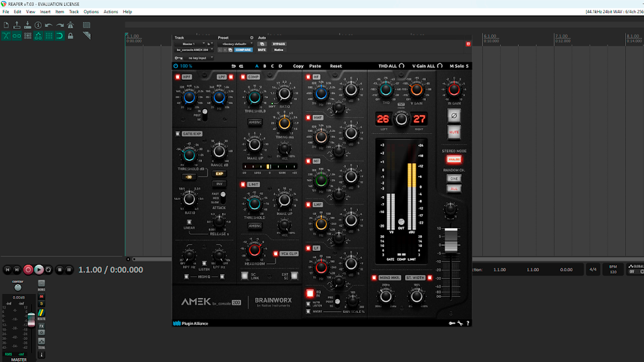
Task: Toggle the locking padlock icon
Action: coord(70,36)
